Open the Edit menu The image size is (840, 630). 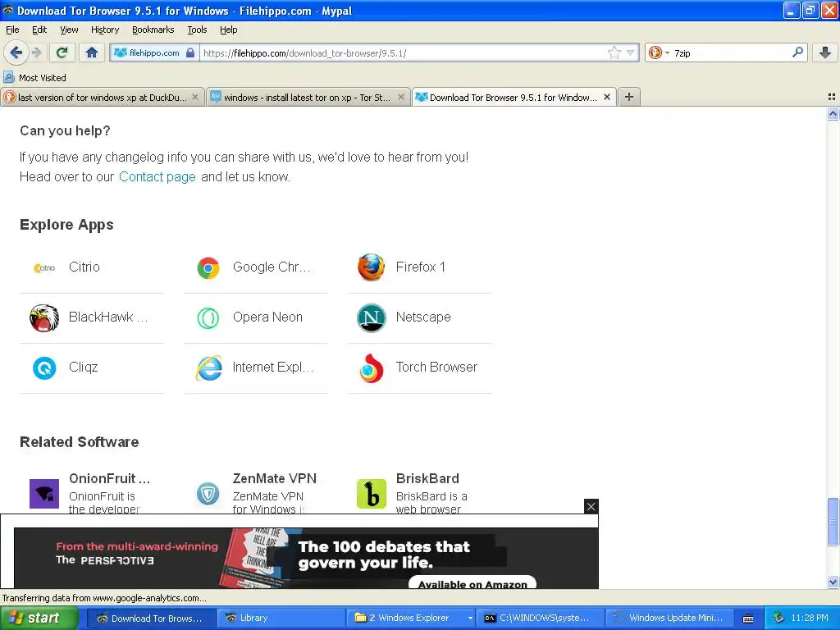pos(39,30)
